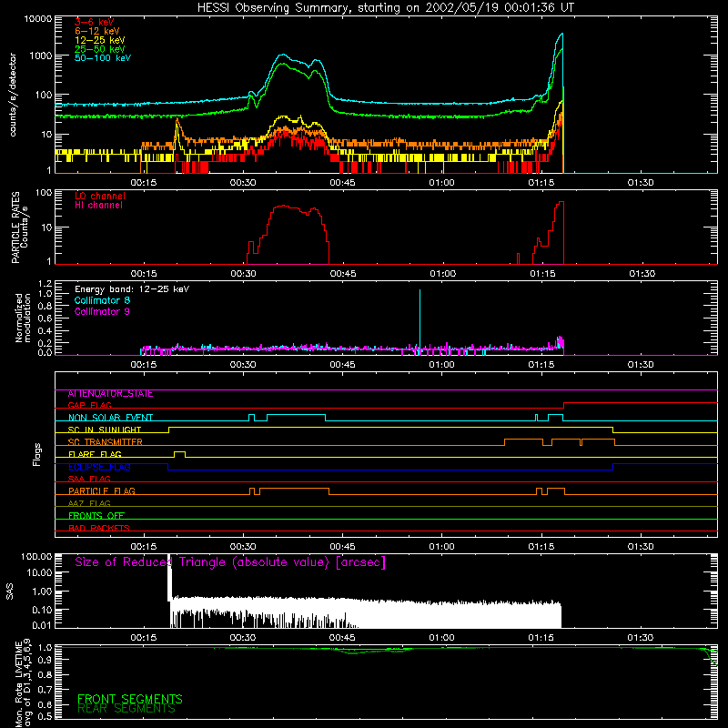This screenshot has width=728, height=728.
Task: Click the ATTENUATOR_STATE flag label
Action: [110, 394]
